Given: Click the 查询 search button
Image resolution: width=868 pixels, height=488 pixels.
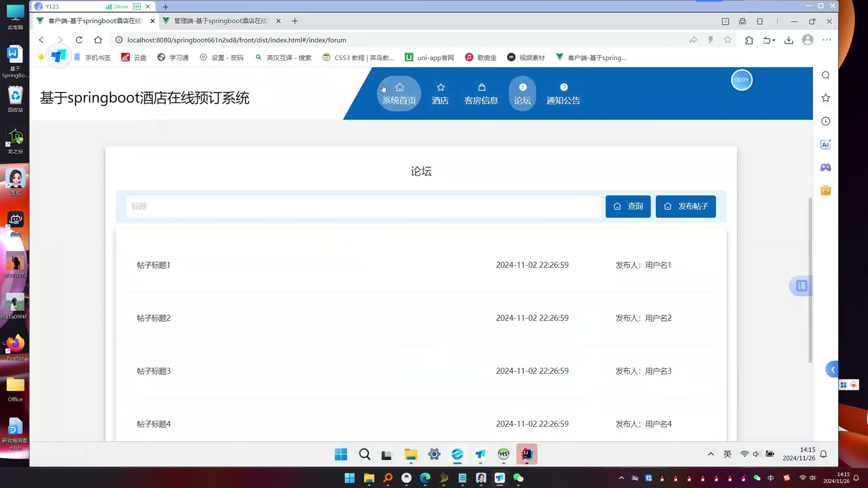Looking at the screenshot, I should 628,206.
